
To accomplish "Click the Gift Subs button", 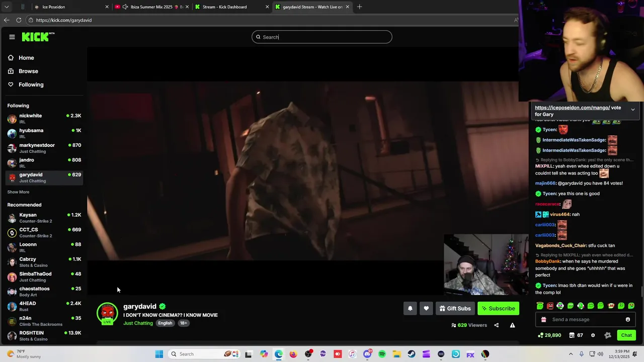I will pos(455,308).
